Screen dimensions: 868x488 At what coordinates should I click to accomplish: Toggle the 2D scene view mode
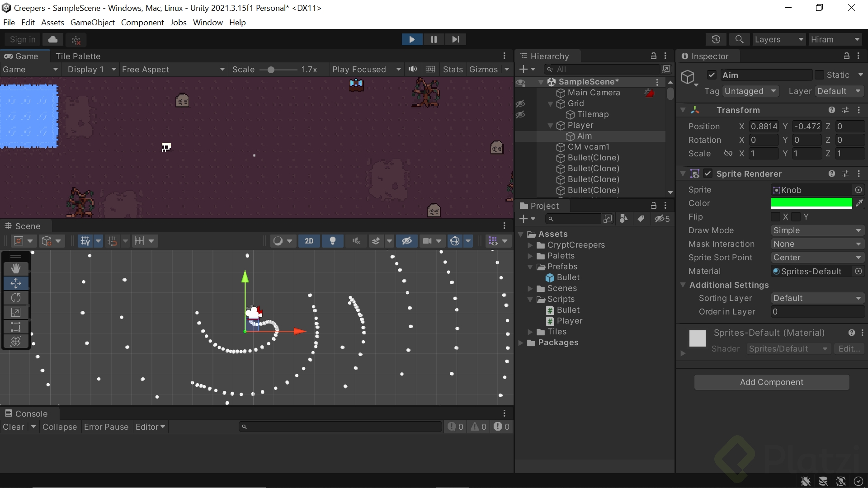tap(309, 241)
